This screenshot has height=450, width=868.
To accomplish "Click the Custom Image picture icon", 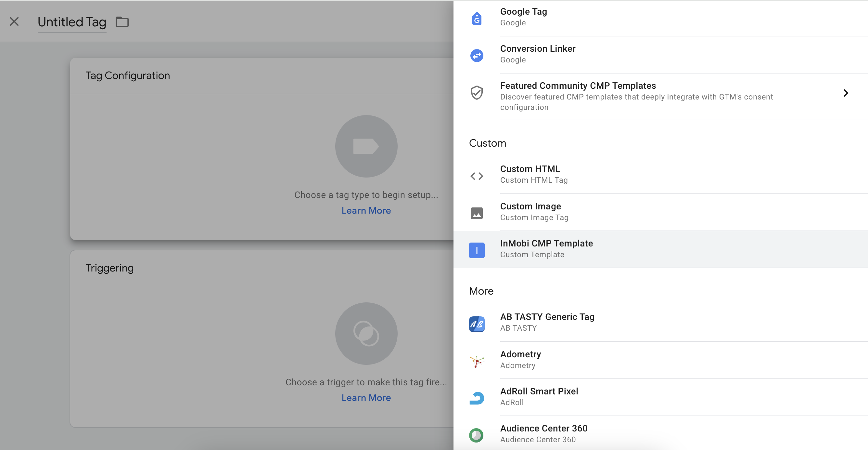I will point(477,213).
